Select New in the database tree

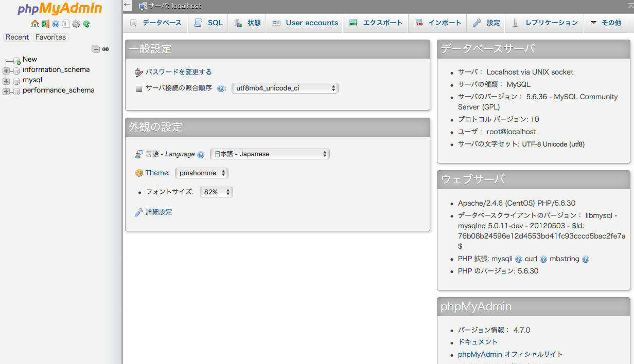(29, 59)
